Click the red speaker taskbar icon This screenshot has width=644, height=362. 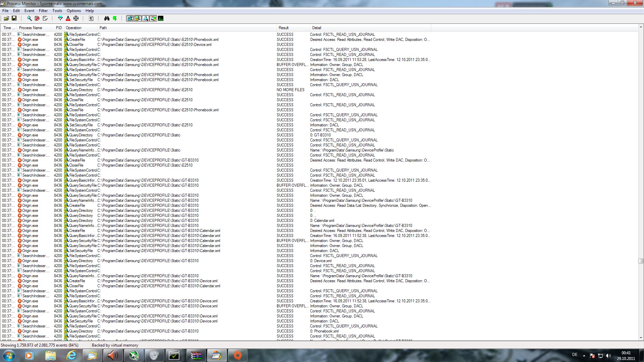(x=113, y=355)
